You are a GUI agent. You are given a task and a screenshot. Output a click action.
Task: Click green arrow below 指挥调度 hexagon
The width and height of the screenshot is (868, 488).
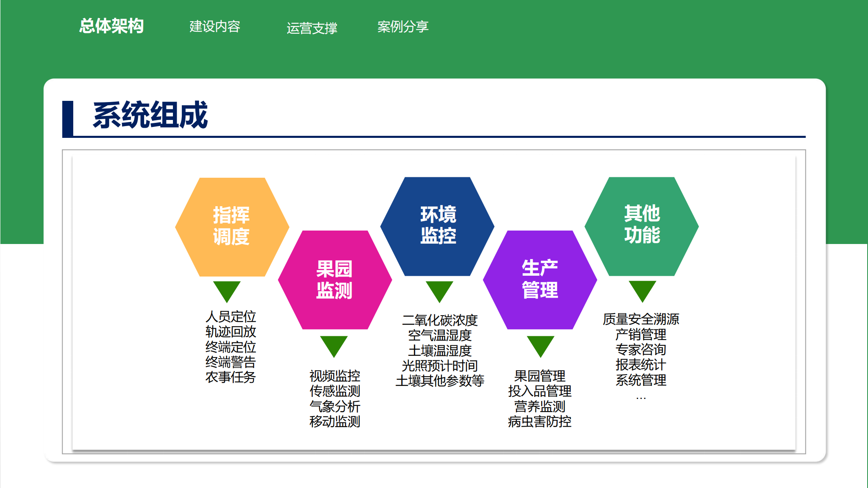[x=227, y=290]
